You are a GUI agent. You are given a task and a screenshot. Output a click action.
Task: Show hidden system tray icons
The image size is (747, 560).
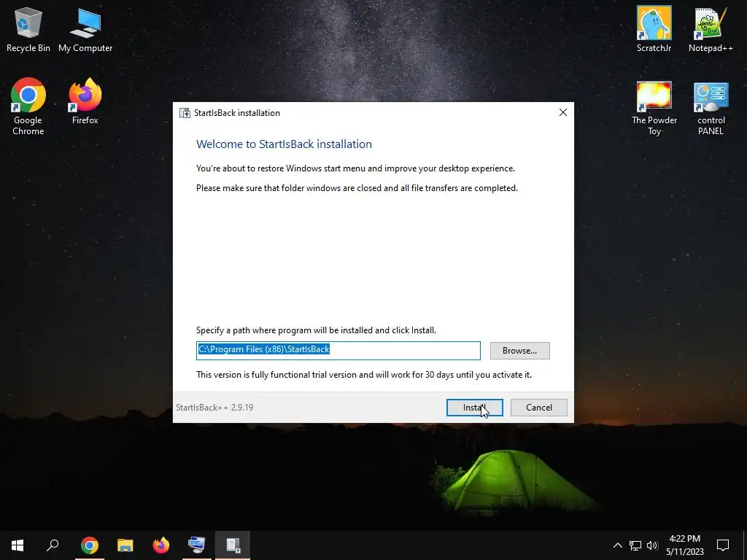[617, 545]
